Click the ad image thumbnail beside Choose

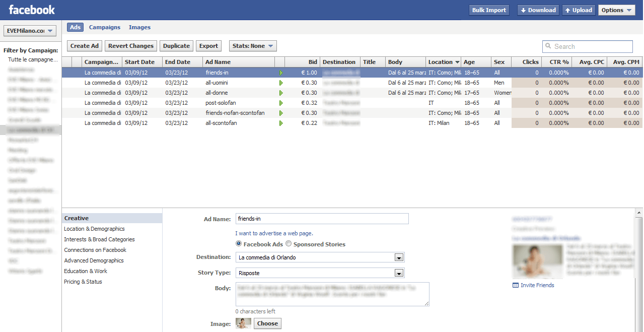pyautogui.click(x=243, y=323)
